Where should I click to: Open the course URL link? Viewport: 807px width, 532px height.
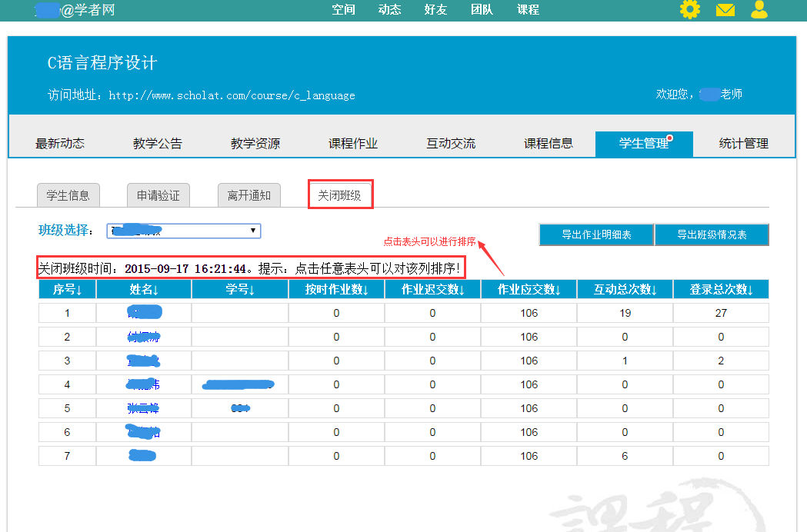tap(232, 96)
